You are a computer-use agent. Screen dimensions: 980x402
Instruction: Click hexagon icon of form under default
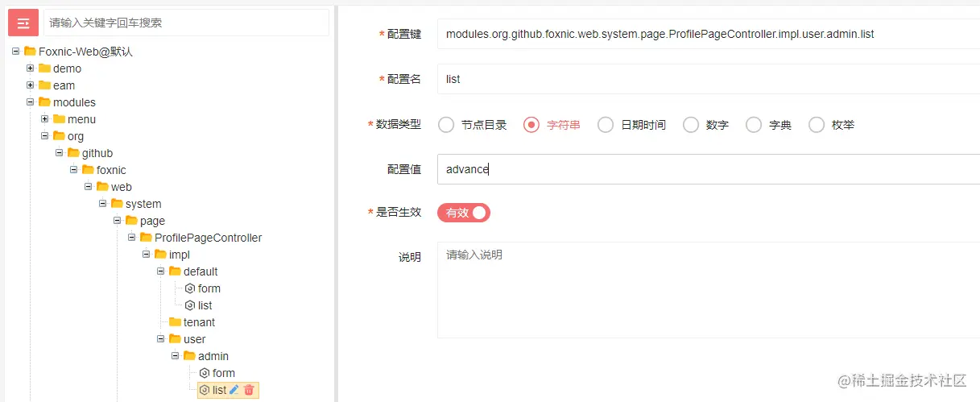[190, 288]
